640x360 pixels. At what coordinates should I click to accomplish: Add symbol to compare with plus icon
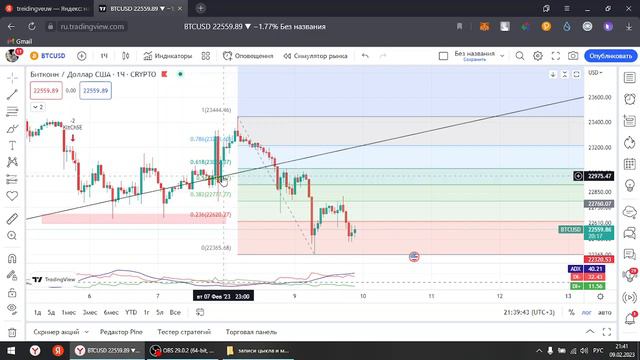pyautogui.click(x=82, y=56)
